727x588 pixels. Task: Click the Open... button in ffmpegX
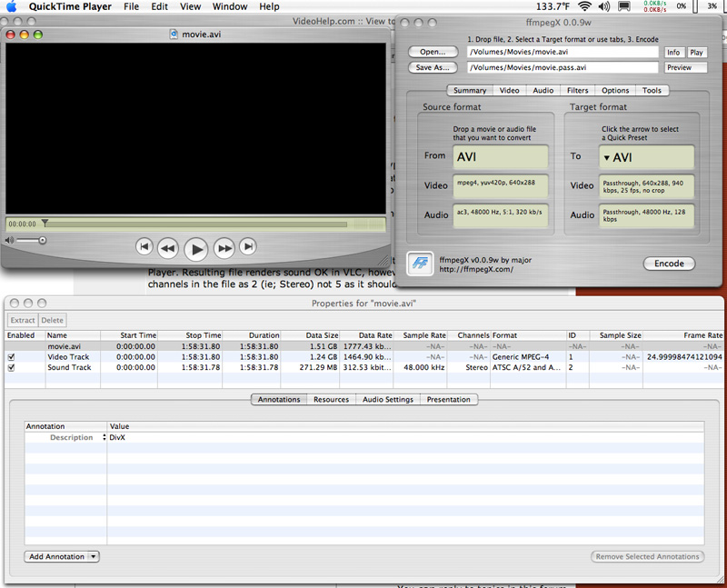(x=433, y=52)
